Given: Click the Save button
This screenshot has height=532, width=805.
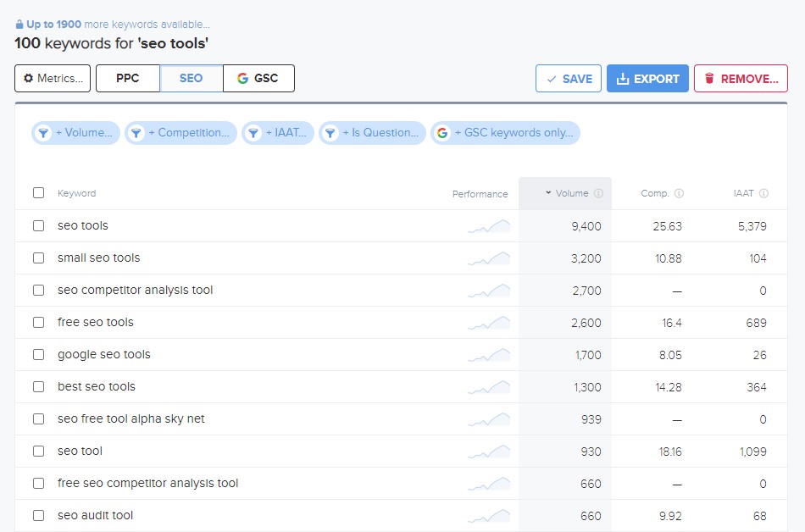Looking at the screenshot, I should point(569,79).
